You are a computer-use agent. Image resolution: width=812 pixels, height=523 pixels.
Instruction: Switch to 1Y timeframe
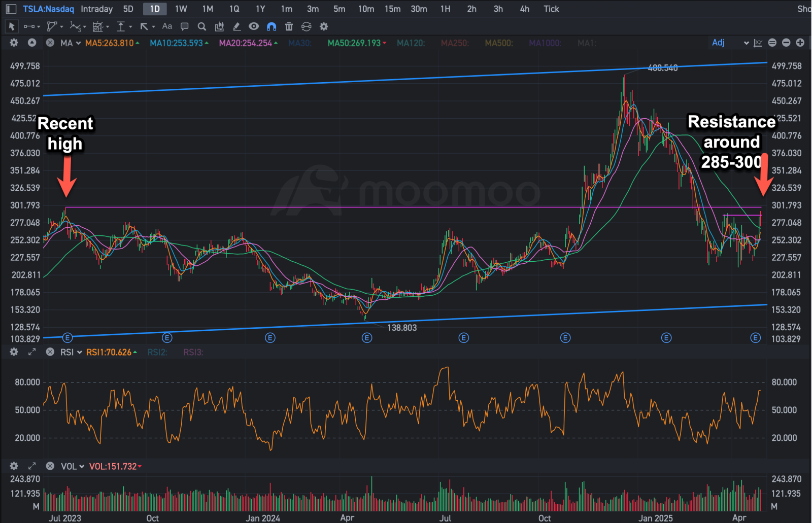(260, 9)
